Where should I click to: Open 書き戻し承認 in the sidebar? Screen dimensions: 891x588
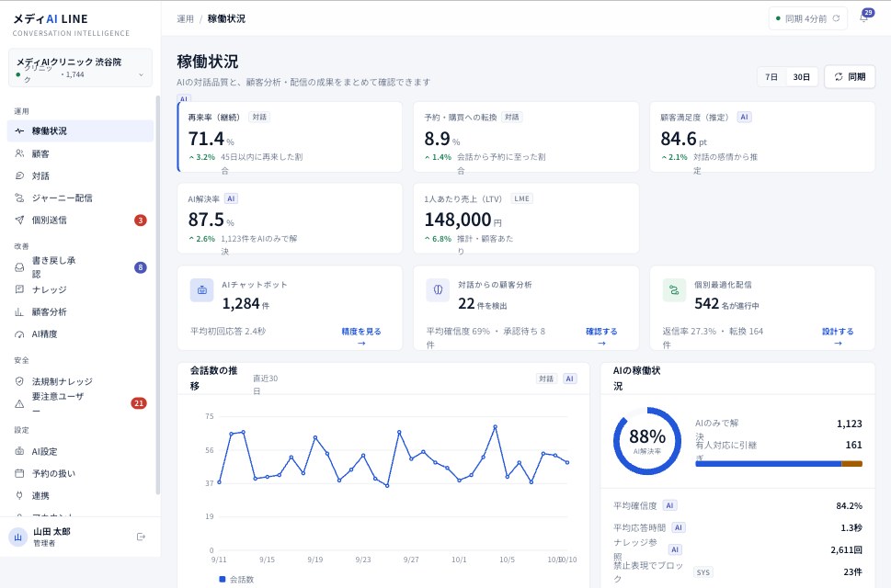click(x=80, y=267)
